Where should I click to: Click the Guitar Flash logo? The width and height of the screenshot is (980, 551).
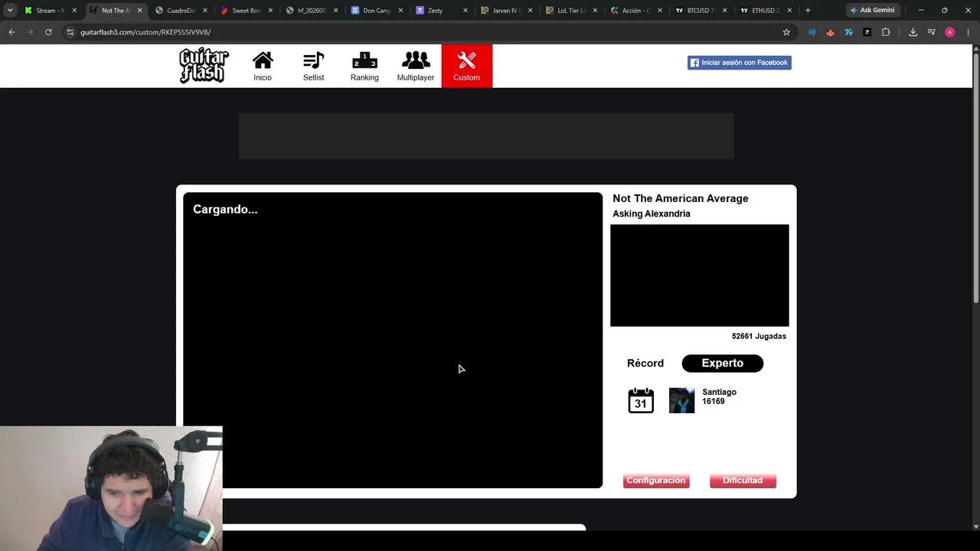pyautogui.click(x=204, y=66)
